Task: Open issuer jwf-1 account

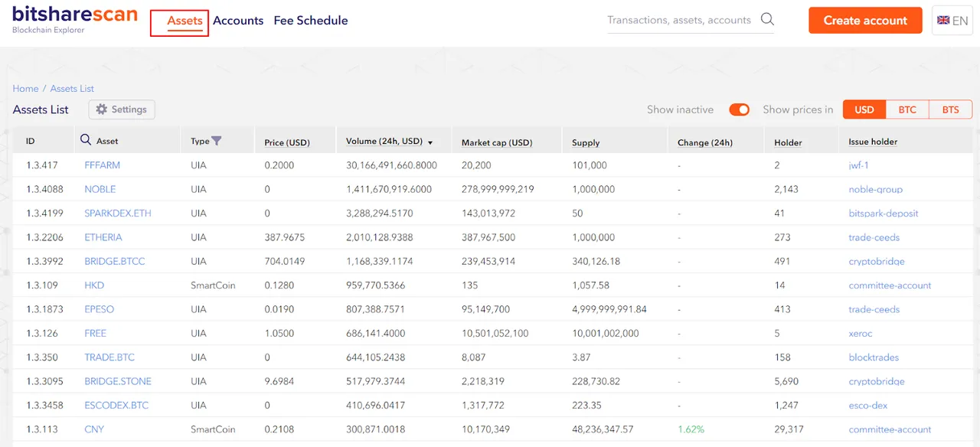Action: 858,165
